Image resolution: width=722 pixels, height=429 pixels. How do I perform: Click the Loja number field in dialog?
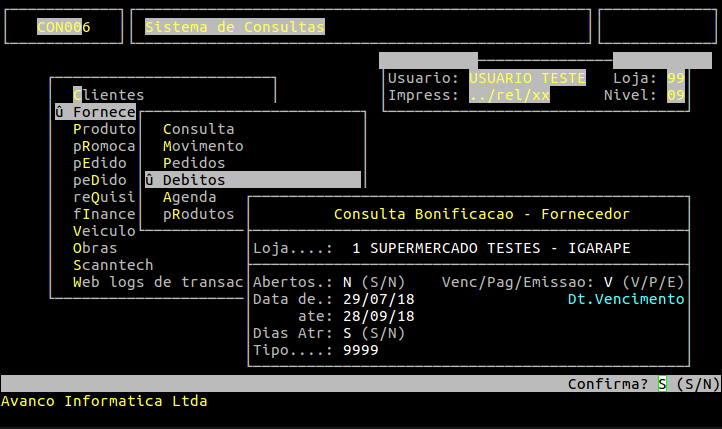358,248
